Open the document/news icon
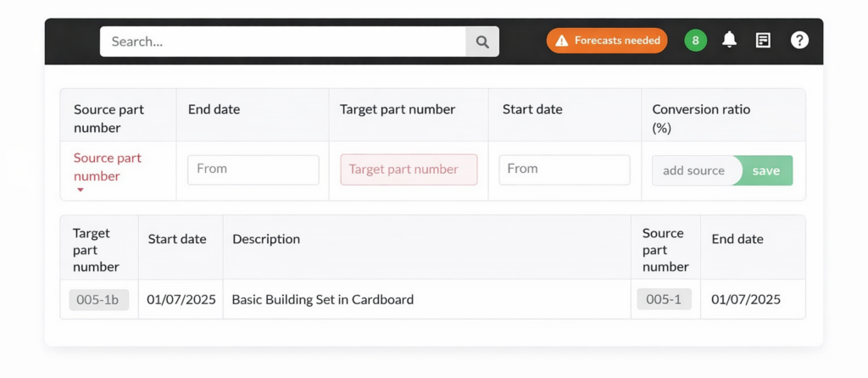The height and width of the screenshot is (378, 868). tap(763, 40)
